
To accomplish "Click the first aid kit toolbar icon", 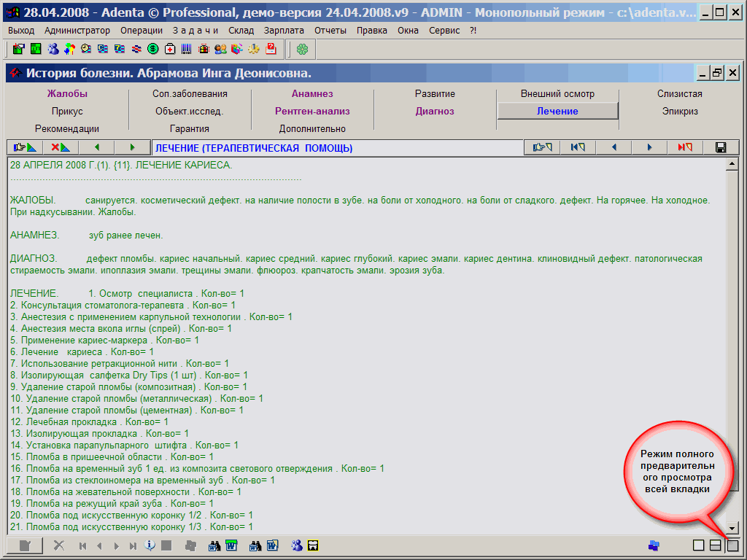I will tap(170, 49).
